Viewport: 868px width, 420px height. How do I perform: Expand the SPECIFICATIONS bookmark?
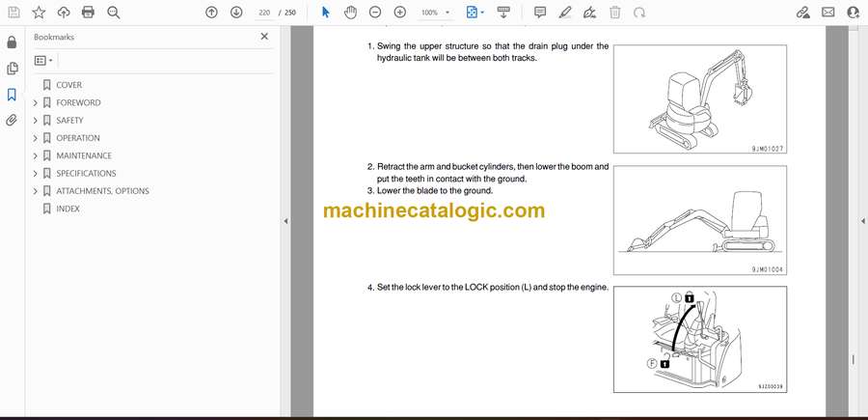coord(36,174)
